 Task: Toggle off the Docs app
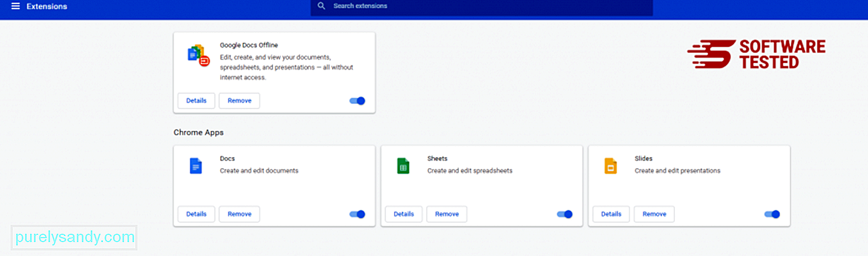click(357, 214)
